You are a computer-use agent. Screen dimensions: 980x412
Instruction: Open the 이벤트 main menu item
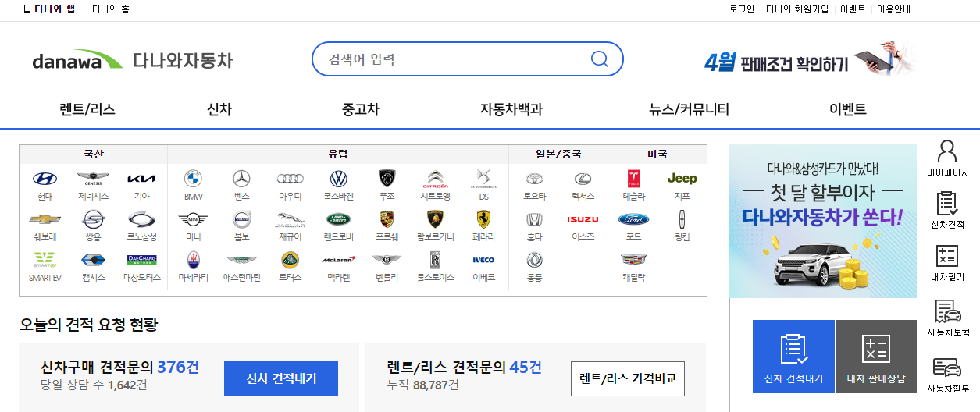tap(848, 109)
